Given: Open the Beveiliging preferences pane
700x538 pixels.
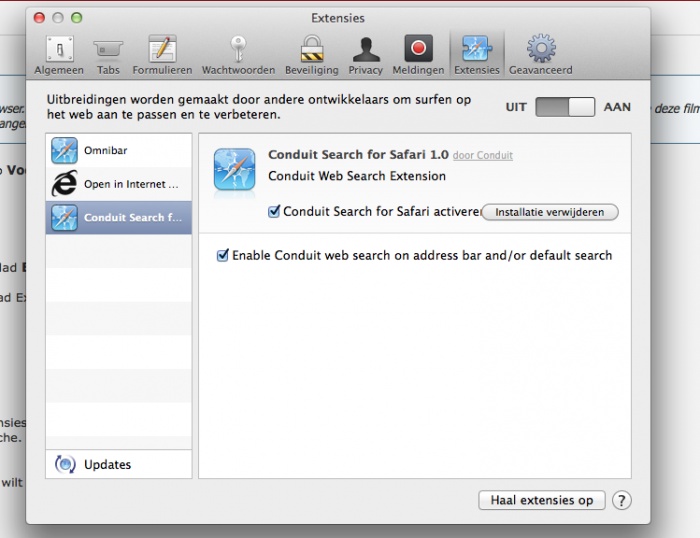Looking at the screenshot, I should pos(312,55).
